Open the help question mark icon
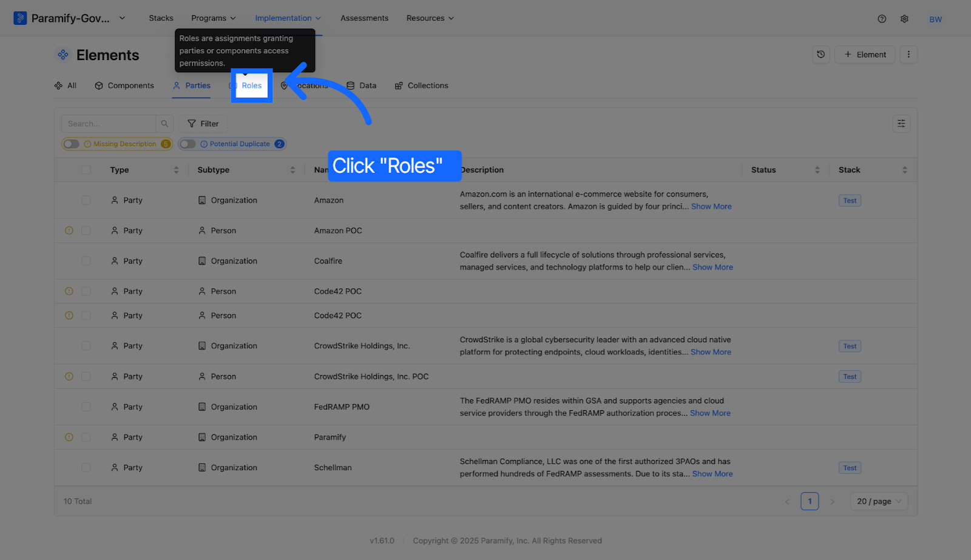 [x=882, y=19]
